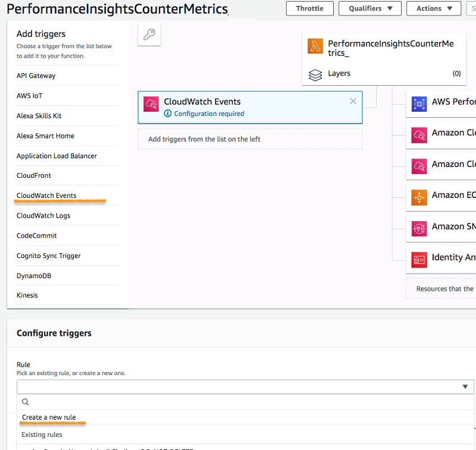Click the Amazon EC2 Auto Scaling icon
Image resolution: width=476 pixels, height=450 pixels.
[x=419, y=197]
